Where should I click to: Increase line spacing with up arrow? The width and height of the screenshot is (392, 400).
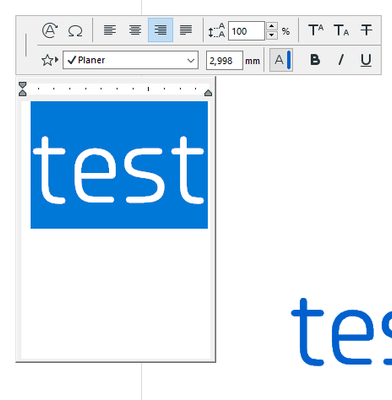point(272,26)
